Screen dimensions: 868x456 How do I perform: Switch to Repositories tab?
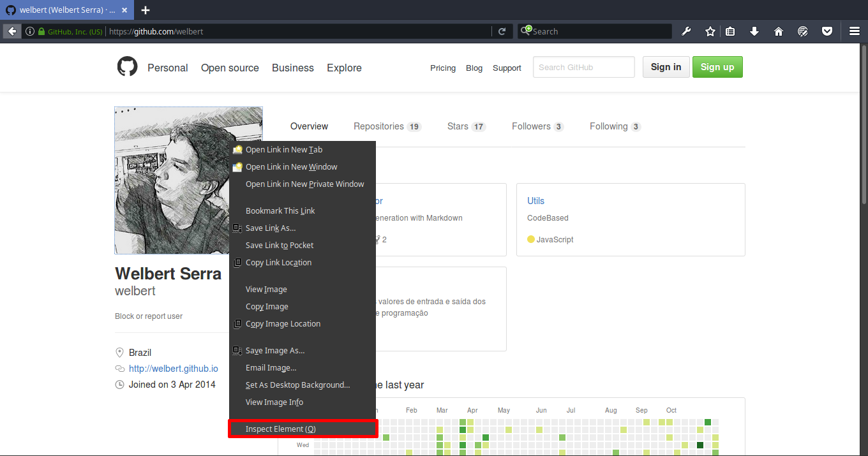pos(387,126)
